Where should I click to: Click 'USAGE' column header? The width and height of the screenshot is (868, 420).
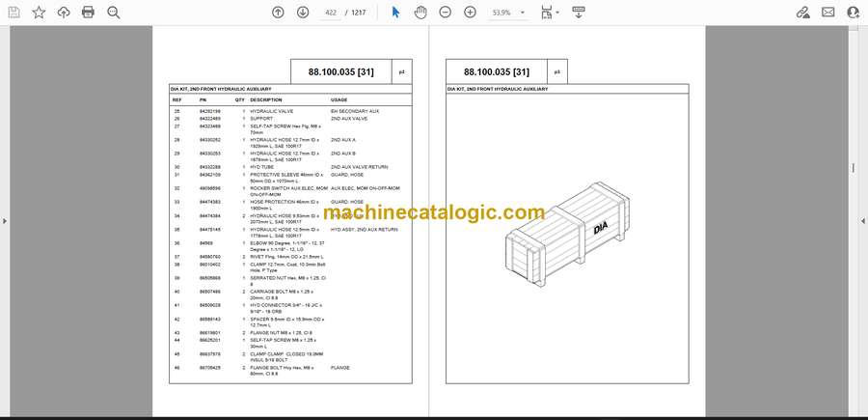pos(339,100)
